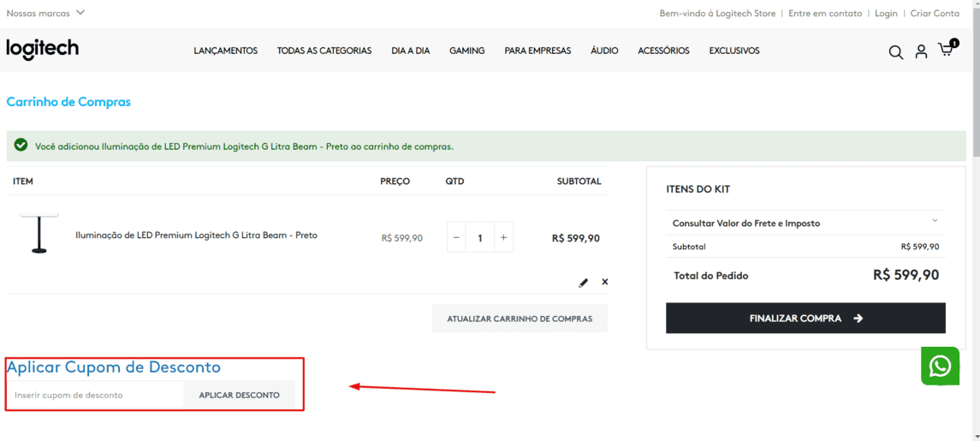Click the quantity field showing 1
This screenshot has height=441, width=980.
click(x=480, y=238)
